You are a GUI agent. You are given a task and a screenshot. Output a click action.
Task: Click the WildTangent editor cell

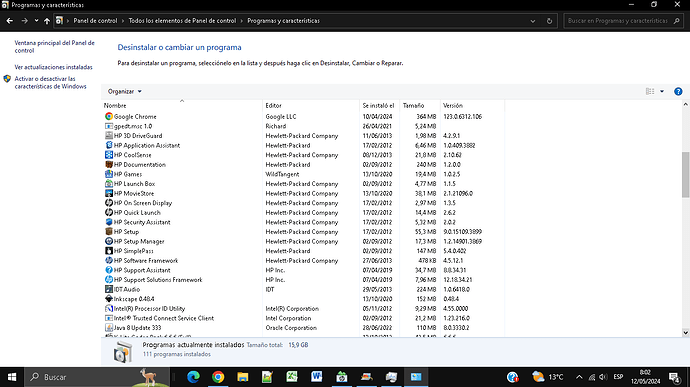[282, 174]
